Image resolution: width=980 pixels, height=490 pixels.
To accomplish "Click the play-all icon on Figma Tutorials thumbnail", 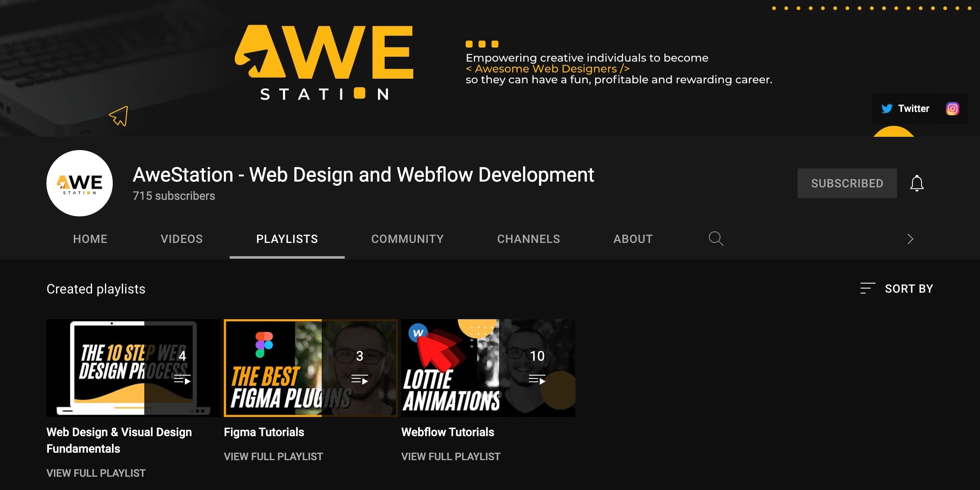I will click(x=359, y=378).
